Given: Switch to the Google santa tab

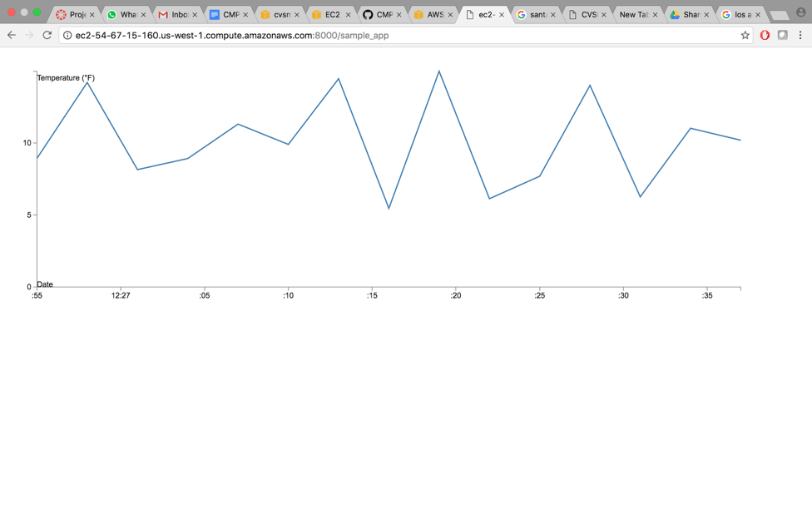Looking at the screenshot, I should tap(535, 14).
